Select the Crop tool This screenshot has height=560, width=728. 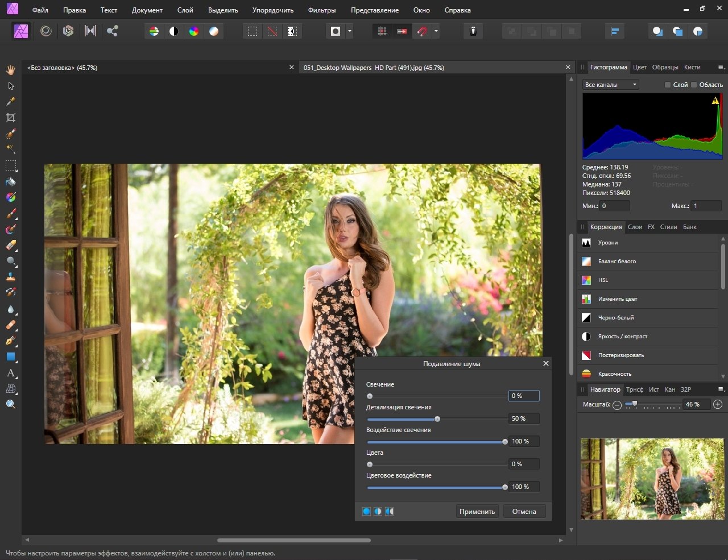click(11, 118)
